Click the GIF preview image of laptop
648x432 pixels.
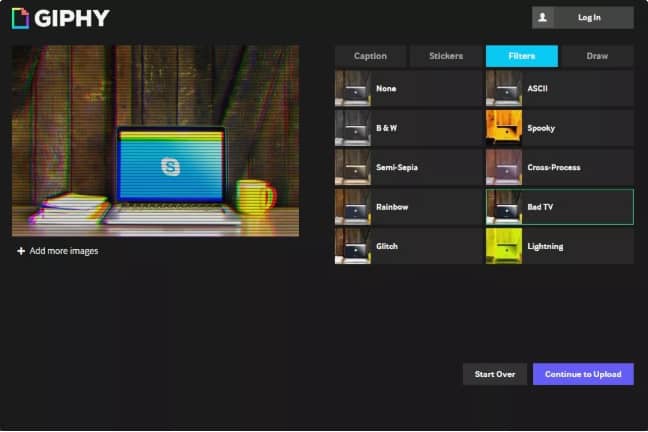click(x=155, y=141)
